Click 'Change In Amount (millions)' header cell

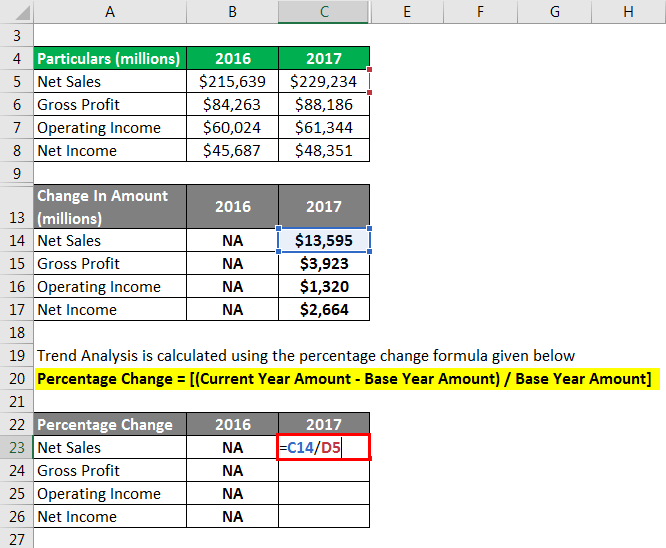110,206
